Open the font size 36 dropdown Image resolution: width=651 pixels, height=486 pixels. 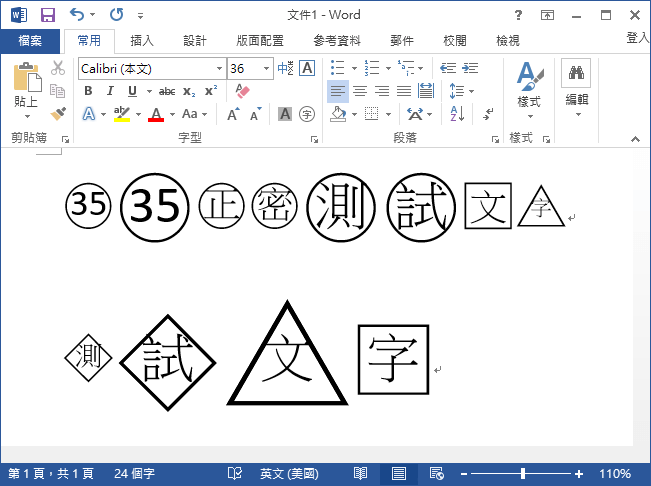click(x=266, y=68)
